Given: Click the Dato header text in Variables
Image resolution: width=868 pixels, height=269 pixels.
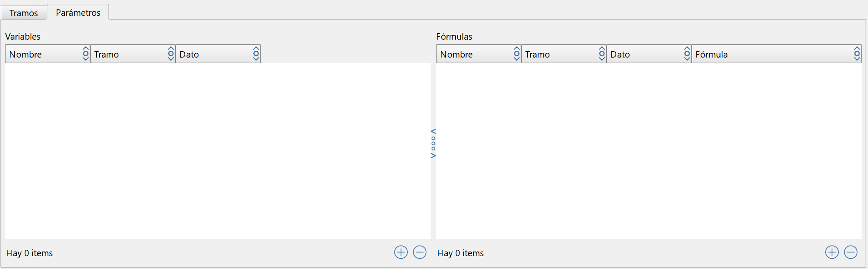Looking at the screenshot, I should pyautogui.click(x=189, y=55).
